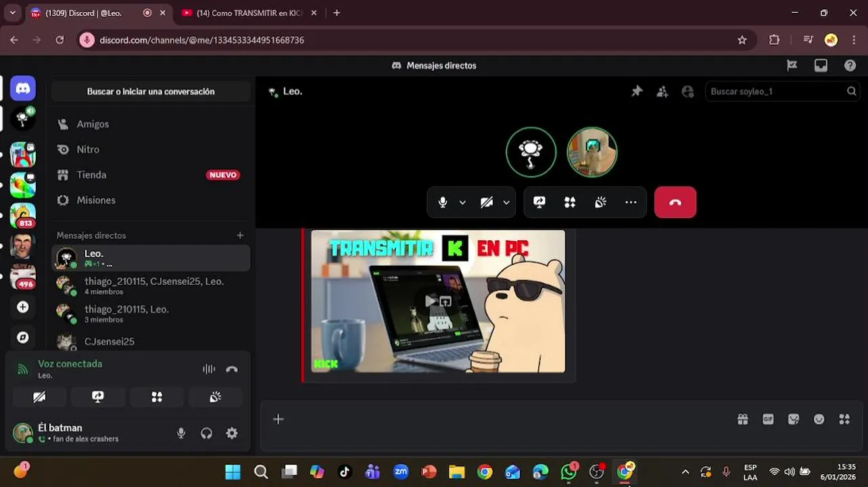Image resolution: width=868 pixels, height=487 pixels.
Task: Select the Leo. direct message
Action: click(151, 258)
